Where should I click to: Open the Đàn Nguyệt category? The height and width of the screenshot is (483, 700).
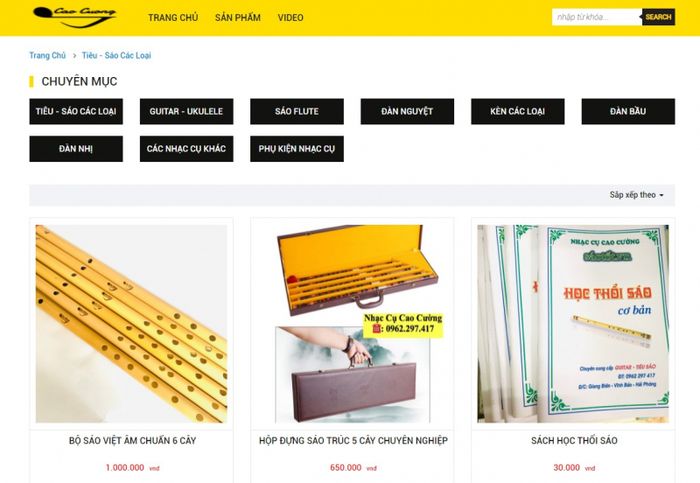click(407, 112)
